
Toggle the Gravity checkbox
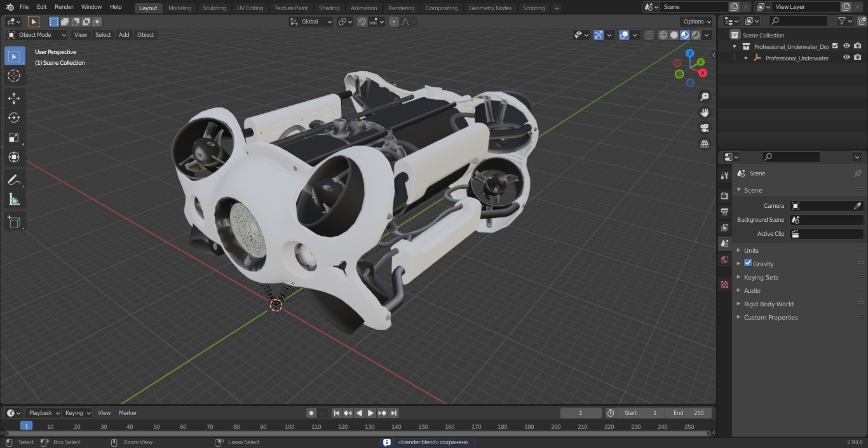point(748,263)
